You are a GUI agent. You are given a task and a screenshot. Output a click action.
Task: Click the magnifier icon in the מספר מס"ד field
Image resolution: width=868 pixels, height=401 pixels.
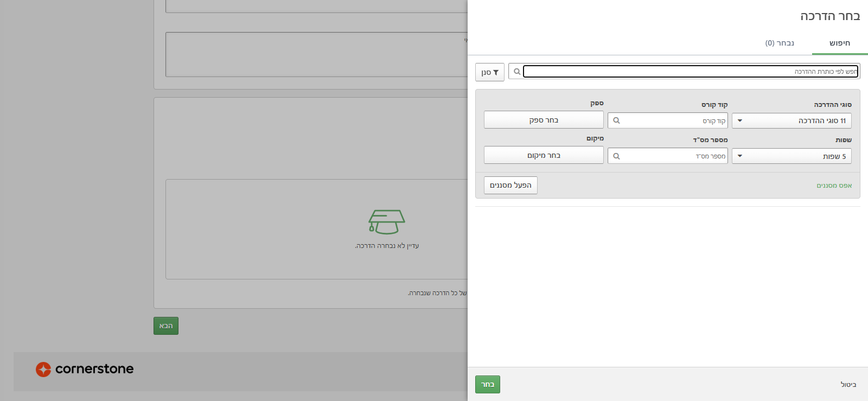coord(616,156)
